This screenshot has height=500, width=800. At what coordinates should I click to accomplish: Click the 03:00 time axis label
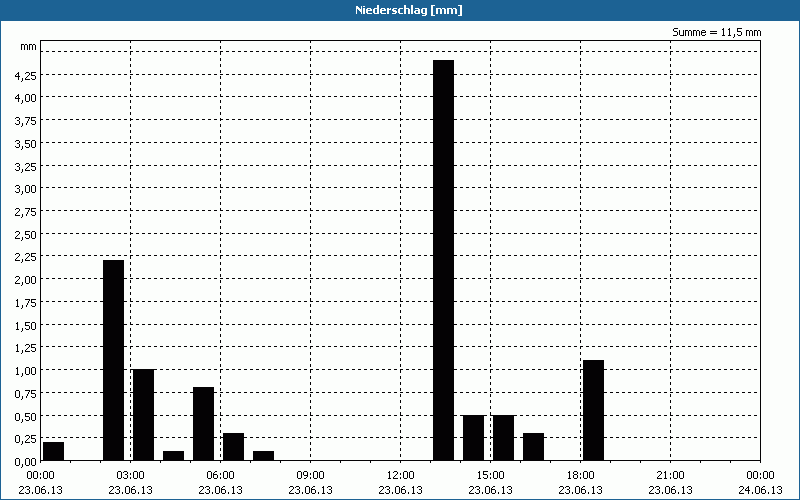click(x=130, y=476)
